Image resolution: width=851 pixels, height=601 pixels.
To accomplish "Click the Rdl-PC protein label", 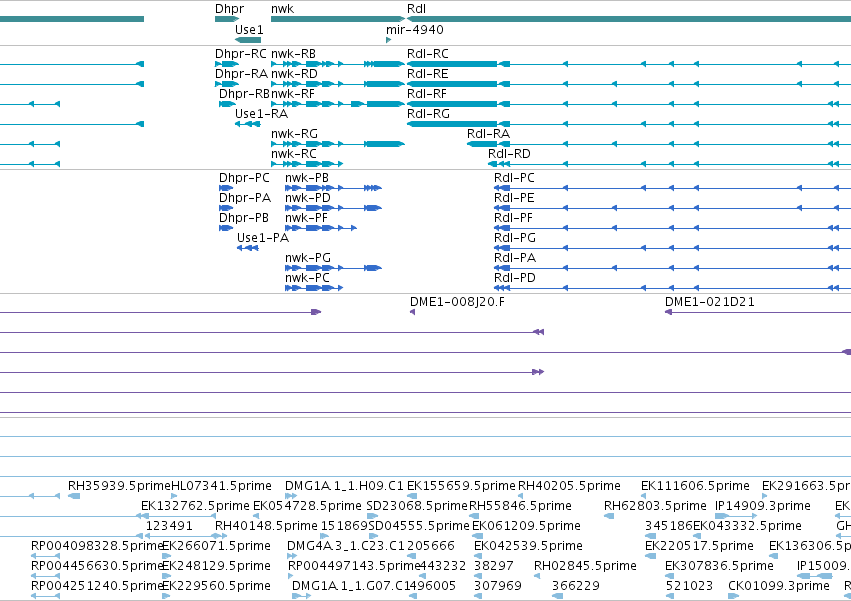I will click(514, 178).
